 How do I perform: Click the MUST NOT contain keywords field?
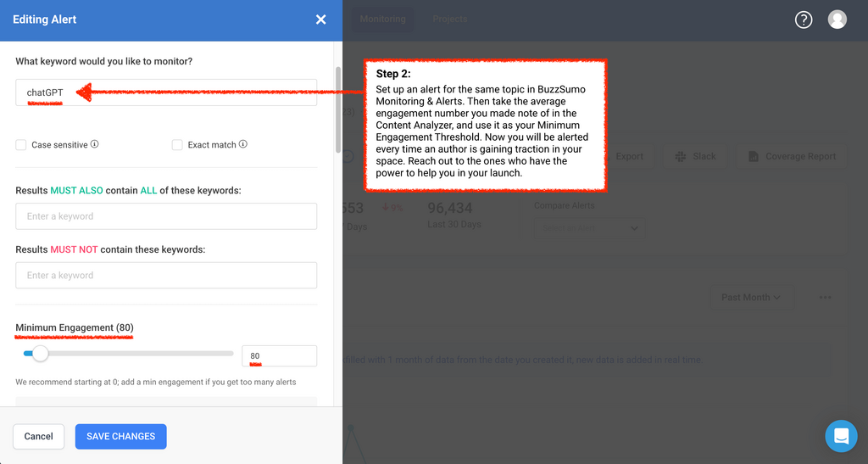point(166,275)
